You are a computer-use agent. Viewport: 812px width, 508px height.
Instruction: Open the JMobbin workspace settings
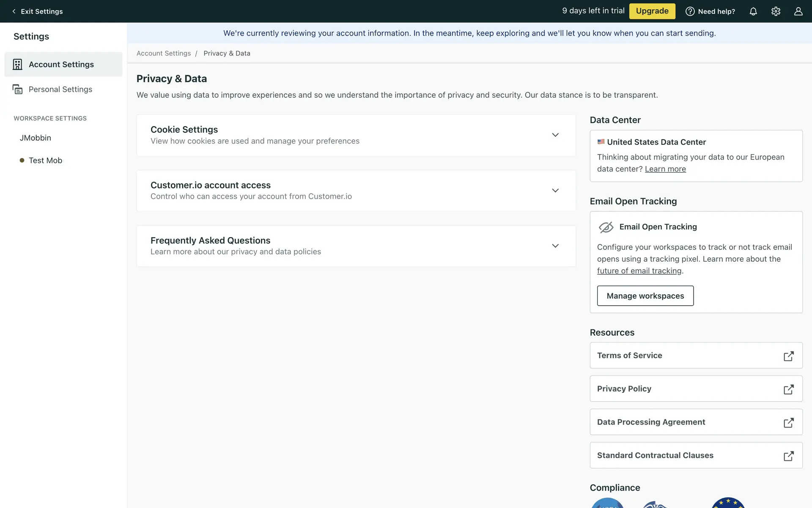click(x=36, y=138)
